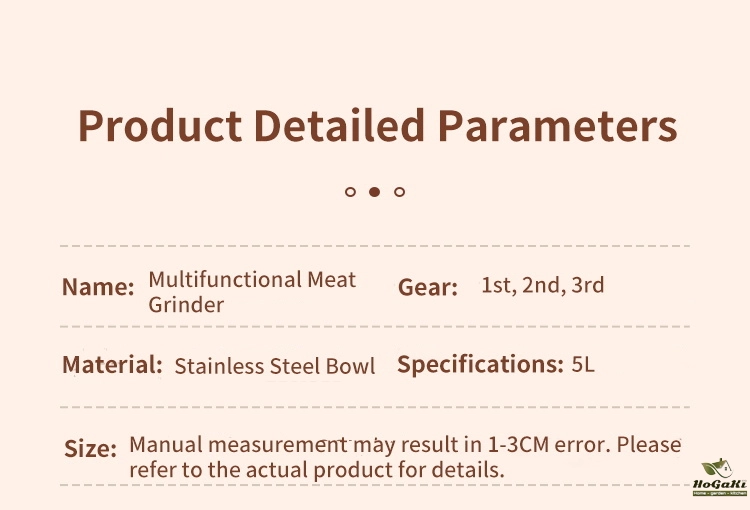The width and height of the screenshot is (750, 510).
Task: Click the 5L specification value
Action: (583, 365)
